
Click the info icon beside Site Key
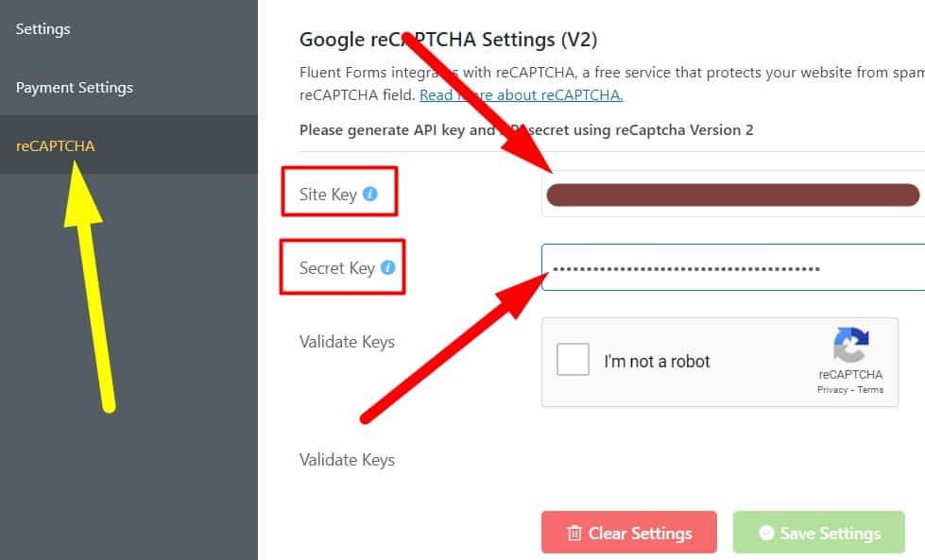coord(370,195)
